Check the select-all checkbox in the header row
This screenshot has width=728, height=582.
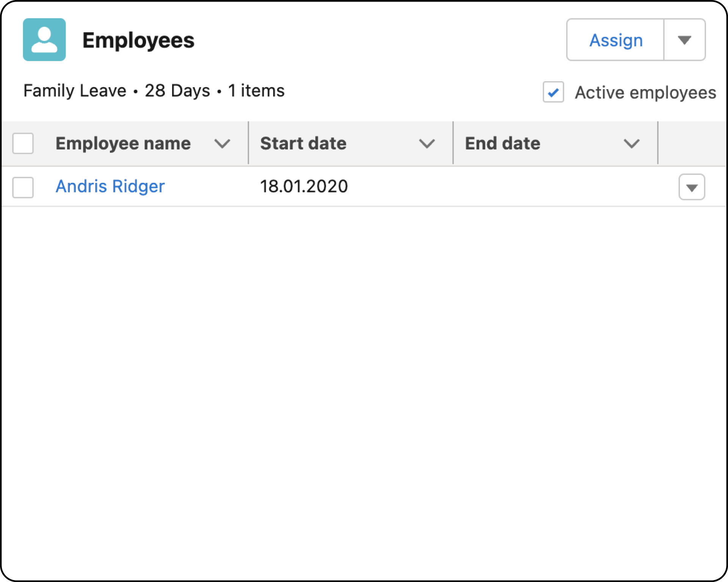[23, 143]
